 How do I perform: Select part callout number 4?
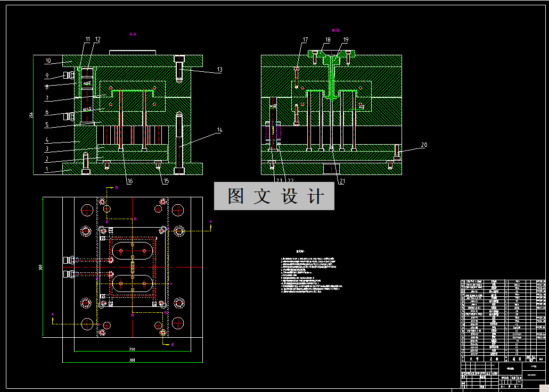tap(47, 140)
